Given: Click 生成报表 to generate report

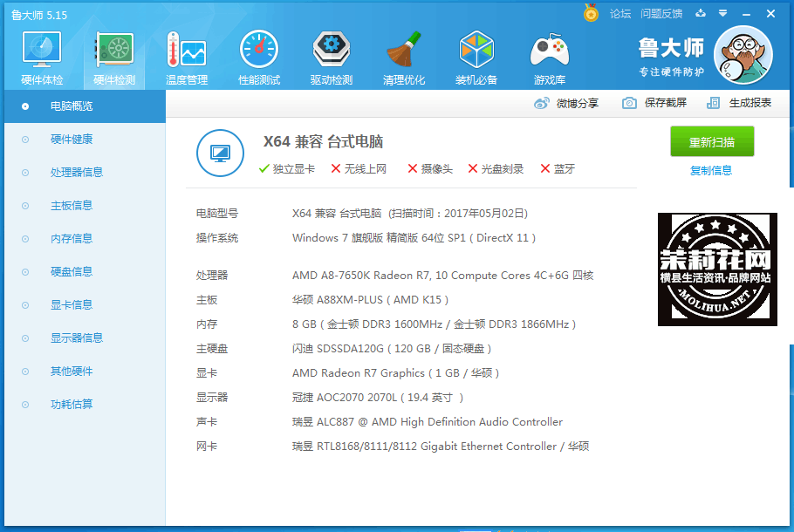Looking at the screenshot, I should click(x=739, y=103).
